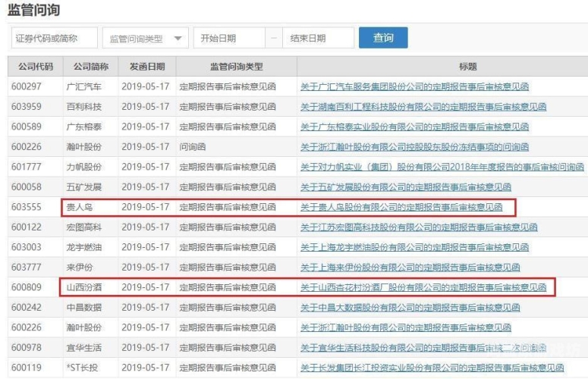
Task: Click company name 力帆股份
Action: 84,167
